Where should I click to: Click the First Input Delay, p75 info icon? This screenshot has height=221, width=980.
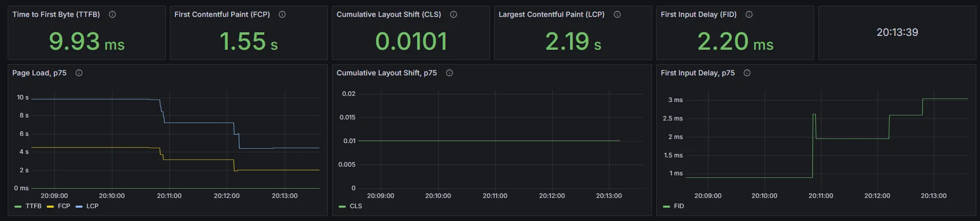(x=747, y=73)
